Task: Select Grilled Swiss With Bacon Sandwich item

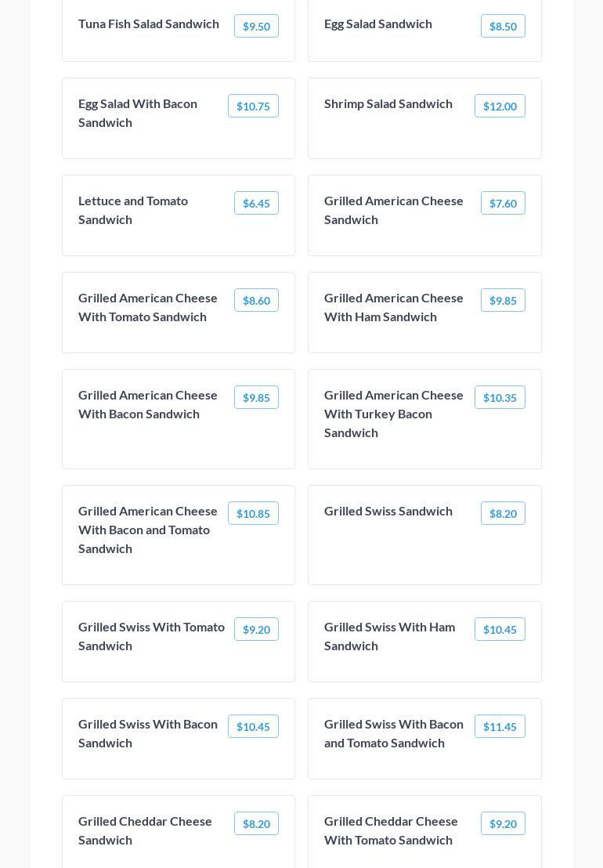Action: tap(148, 733)
